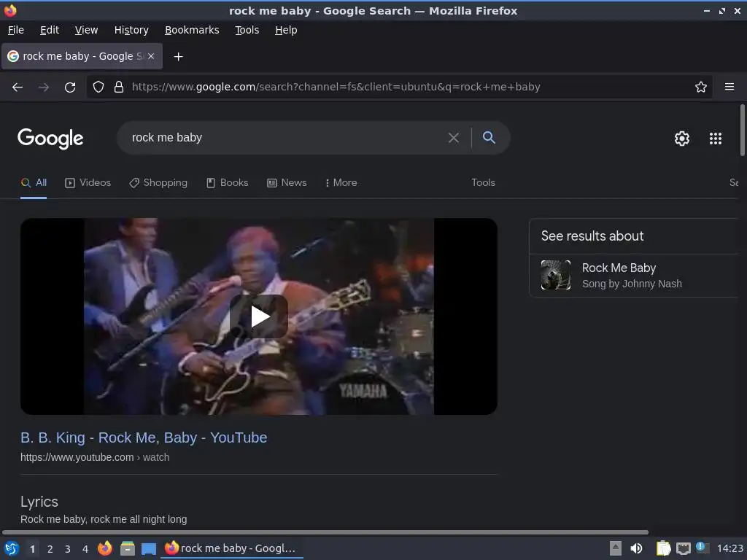
Task: Close the rock me baby tab
Action: (x=151, y=56)
